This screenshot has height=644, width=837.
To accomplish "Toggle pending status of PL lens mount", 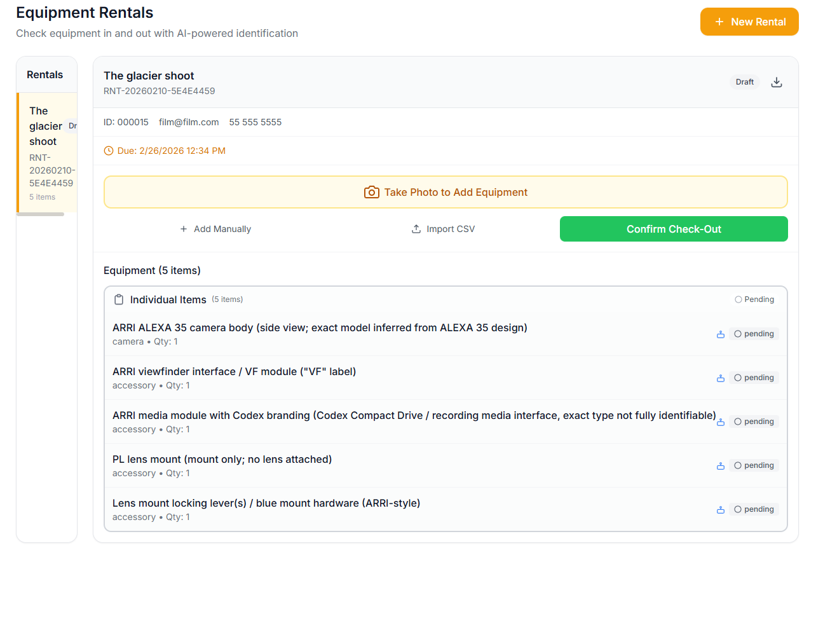I will [x=754, y=465].
